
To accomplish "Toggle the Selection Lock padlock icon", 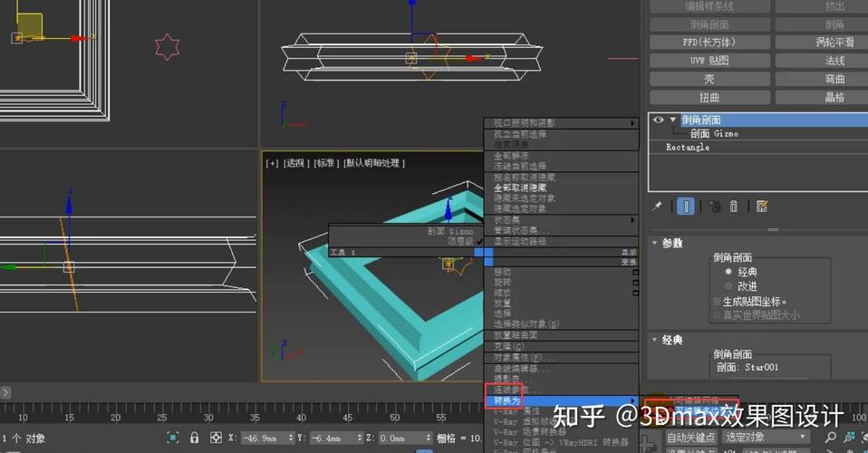I will [x=194, y=438].
